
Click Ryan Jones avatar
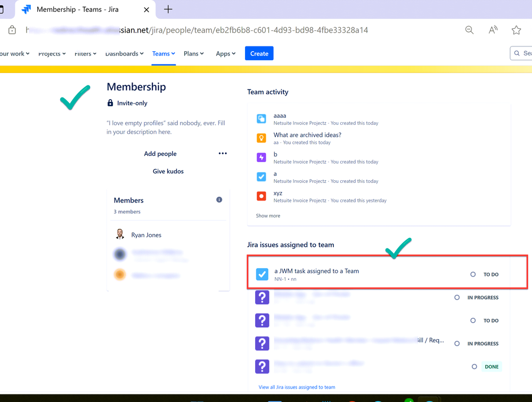(120, 234)
